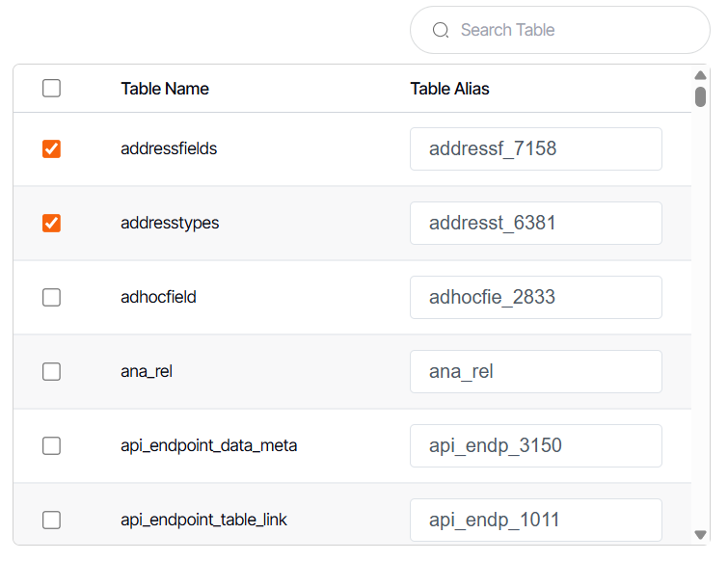The image size is (728, 561).
Task: Select the ana_rel table checkbox
Action: click(x=52, y=372)
